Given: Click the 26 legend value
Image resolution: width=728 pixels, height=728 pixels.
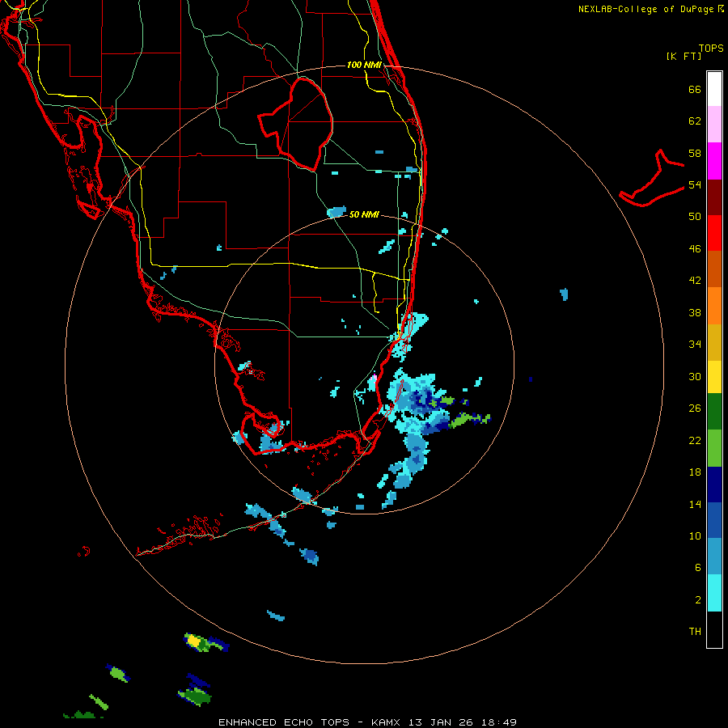Looking at the screenshot, I should [x=695, y=408].
